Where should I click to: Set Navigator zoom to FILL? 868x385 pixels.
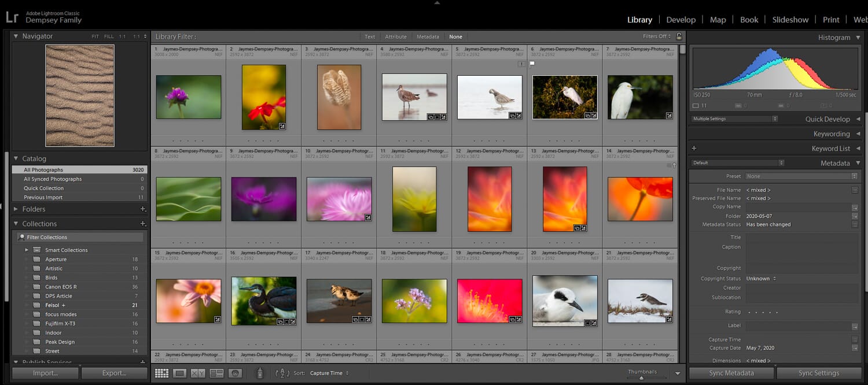pyautogui.click(x=109, y=36)
